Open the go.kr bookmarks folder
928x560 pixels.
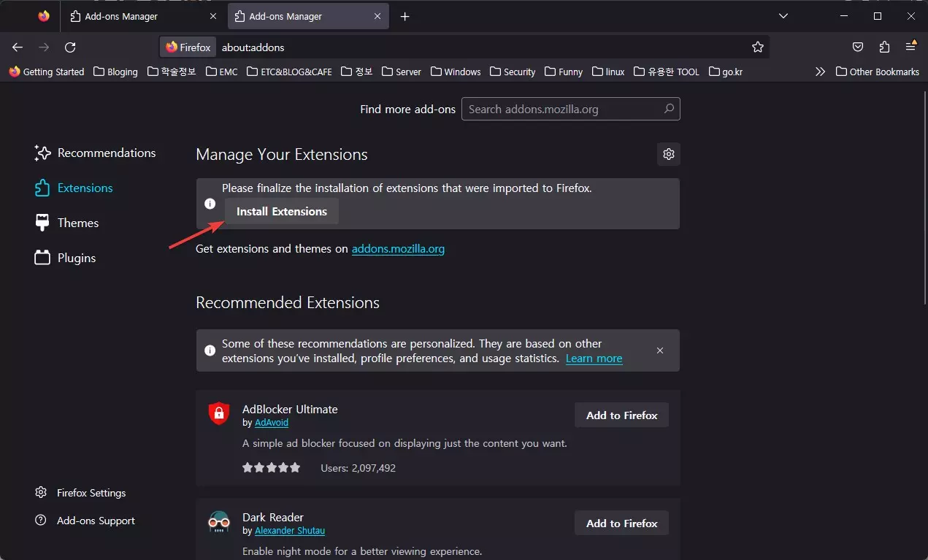coord(726,72)
